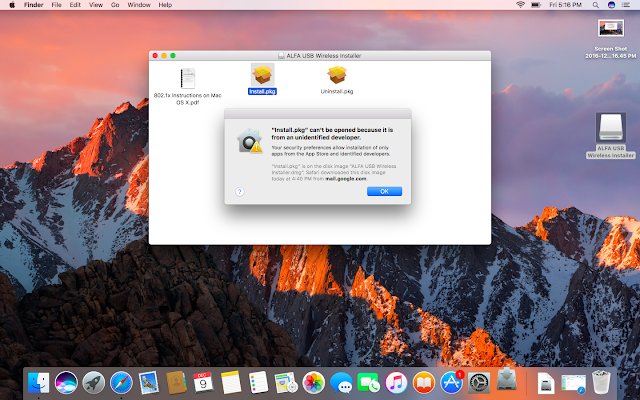Viewport: 640px width, 400px height.
Task: Click the battery status in menu bar
Action: coord(538,5)
